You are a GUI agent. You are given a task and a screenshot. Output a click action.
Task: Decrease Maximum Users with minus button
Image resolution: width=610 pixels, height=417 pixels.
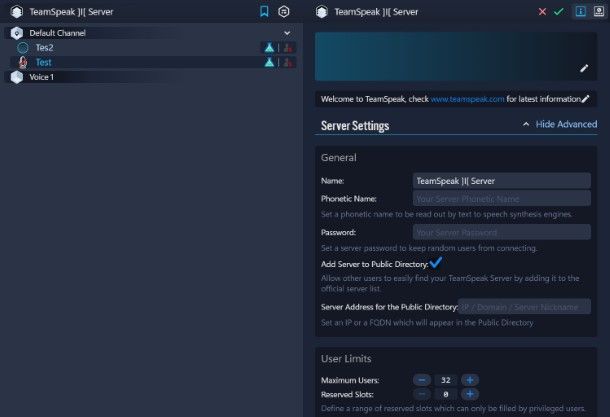tap(422, 380)
